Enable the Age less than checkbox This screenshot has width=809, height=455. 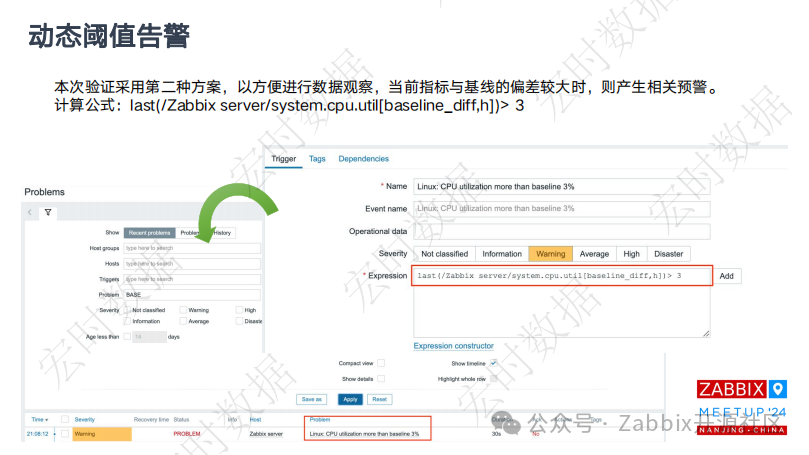pos(127,337)
